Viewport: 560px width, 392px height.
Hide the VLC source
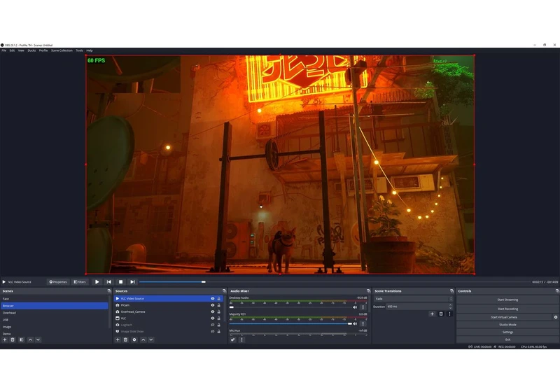(213, 318)
